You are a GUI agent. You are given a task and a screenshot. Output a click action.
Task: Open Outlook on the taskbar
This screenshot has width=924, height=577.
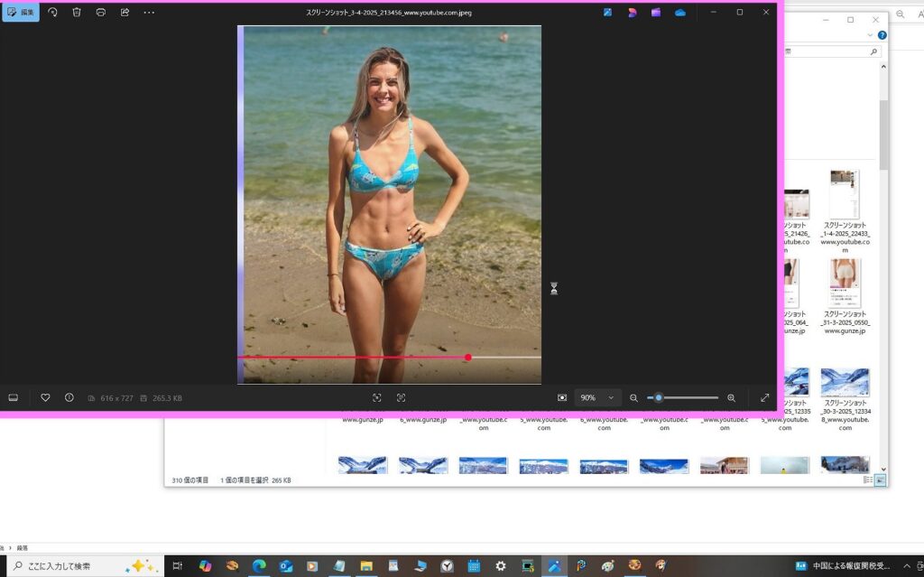tap(286, 566)
